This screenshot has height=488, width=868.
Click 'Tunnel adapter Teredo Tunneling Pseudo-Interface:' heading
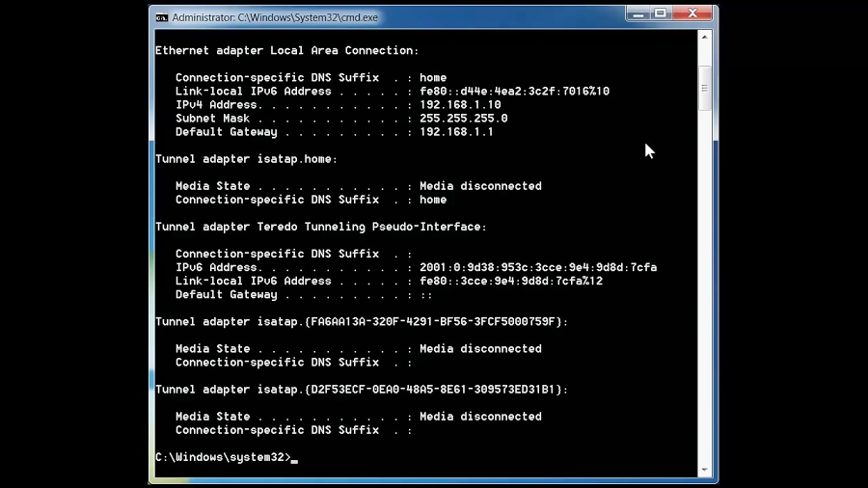click(321, 227)
